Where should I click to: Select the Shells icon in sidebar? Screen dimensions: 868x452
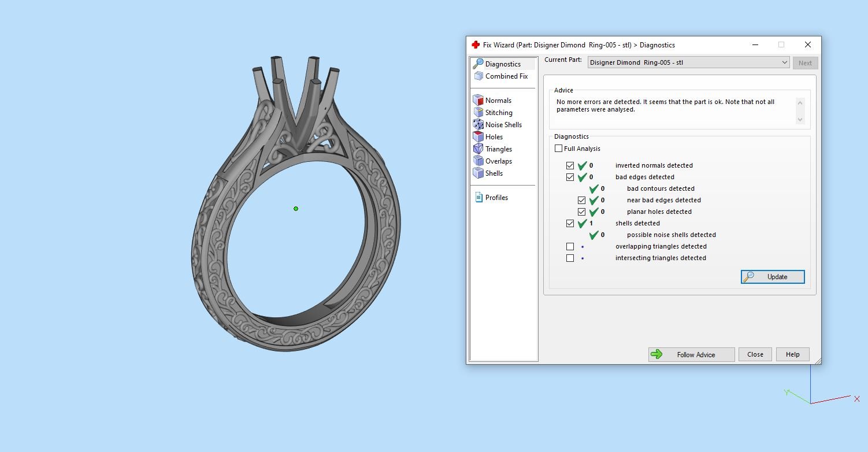(478, 173)
